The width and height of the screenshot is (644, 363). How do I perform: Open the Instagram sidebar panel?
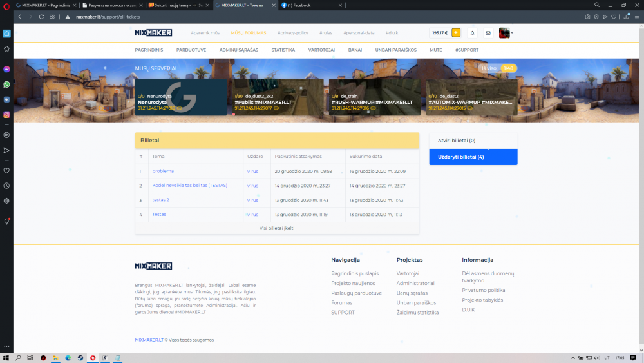click(x=6, y=114)
